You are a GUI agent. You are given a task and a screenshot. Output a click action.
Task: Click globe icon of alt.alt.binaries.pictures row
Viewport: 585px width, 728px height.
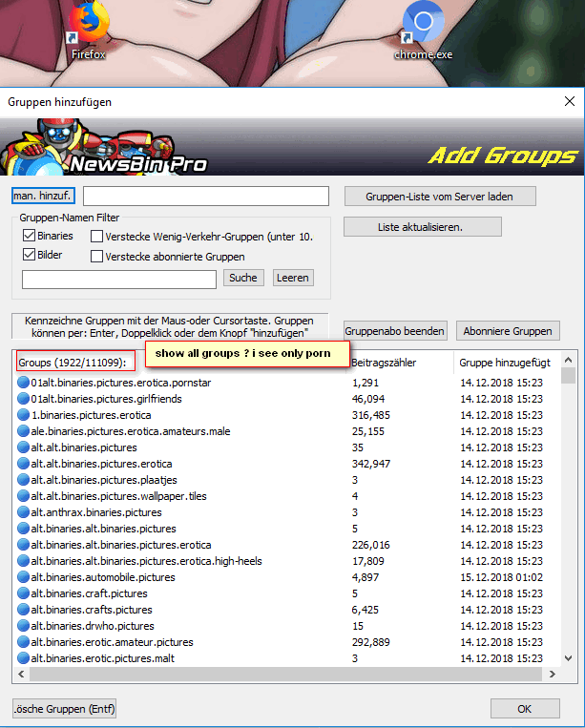23,447
